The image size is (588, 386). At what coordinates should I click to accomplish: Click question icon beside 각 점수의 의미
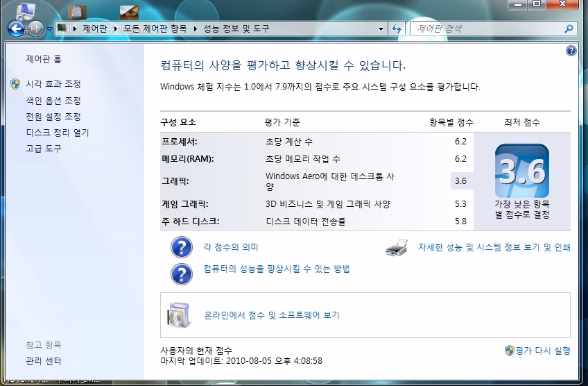[182, 247]
